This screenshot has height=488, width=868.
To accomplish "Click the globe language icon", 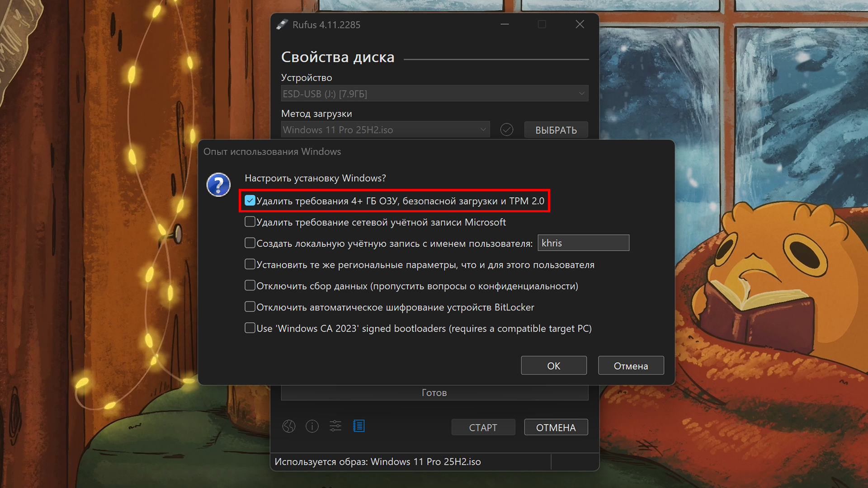I will click(289, 426).
